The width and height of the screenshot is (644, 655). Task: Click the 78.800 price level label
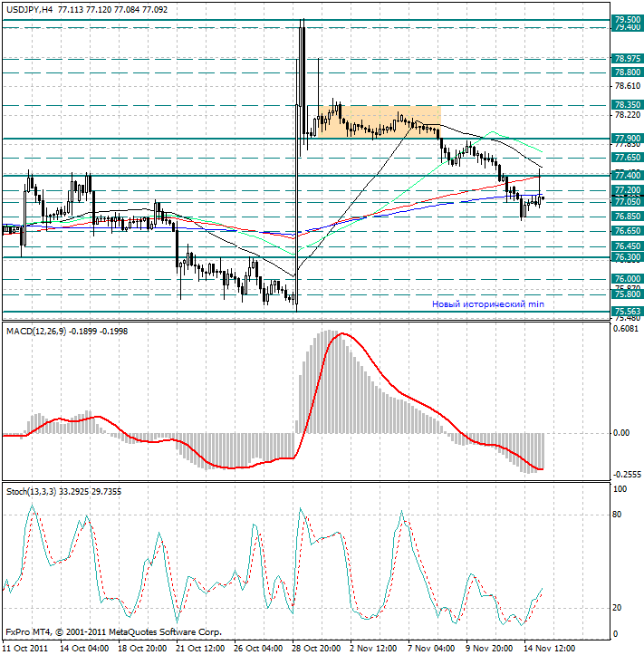click(x=628, y=72)
